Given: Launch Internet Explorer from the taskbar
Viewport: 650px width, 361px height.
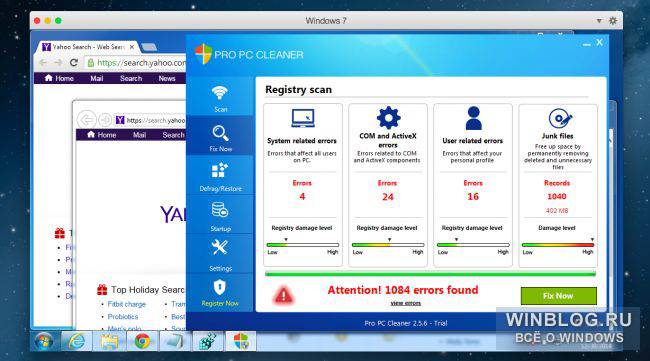Looking at the screenshot, I should point(77,342).
